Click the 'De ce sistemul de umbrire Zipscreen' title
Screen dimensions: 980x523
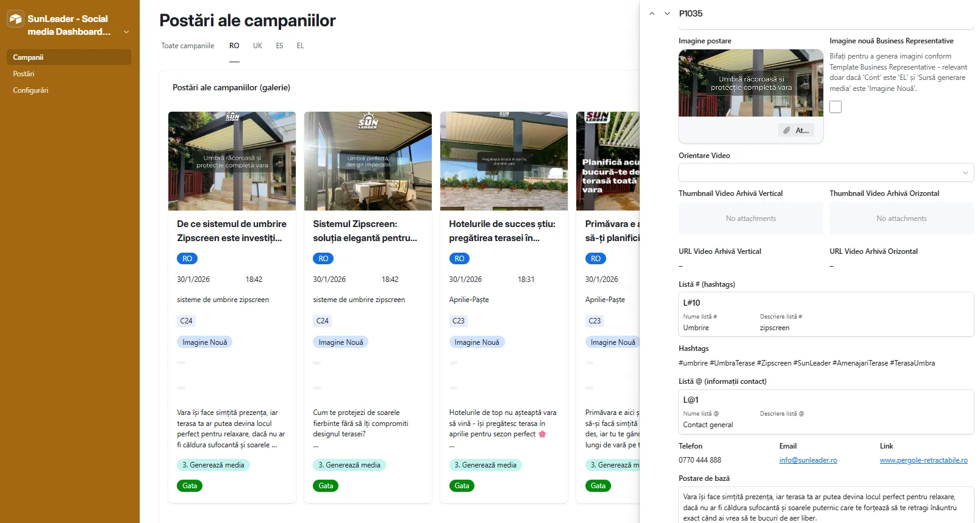click(x=232, y=231)
